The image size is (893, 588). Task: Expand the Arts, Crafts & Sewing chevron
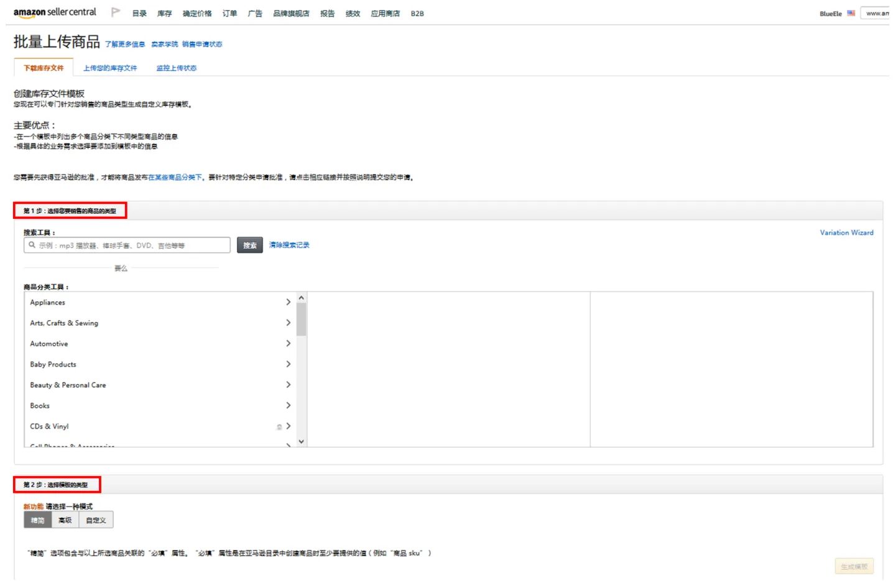click(x=288, y=323)
